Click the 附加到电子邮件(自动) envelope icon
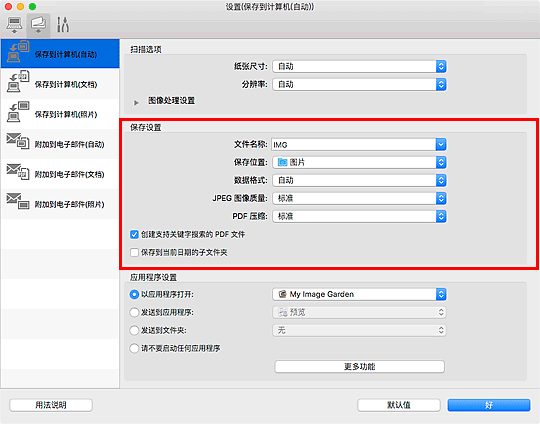The height and width of the screenshot is (424, 540). [18, 141]
